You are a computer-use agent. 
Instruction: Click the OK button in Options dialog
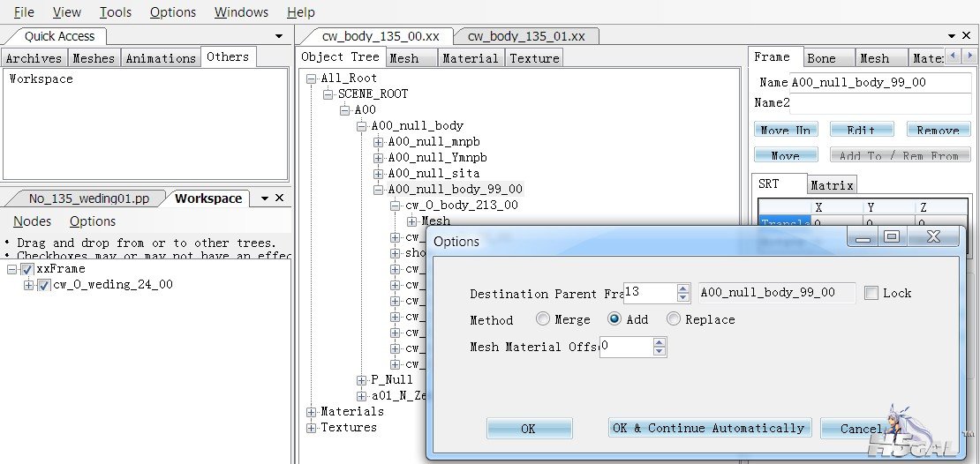[528, 429]
